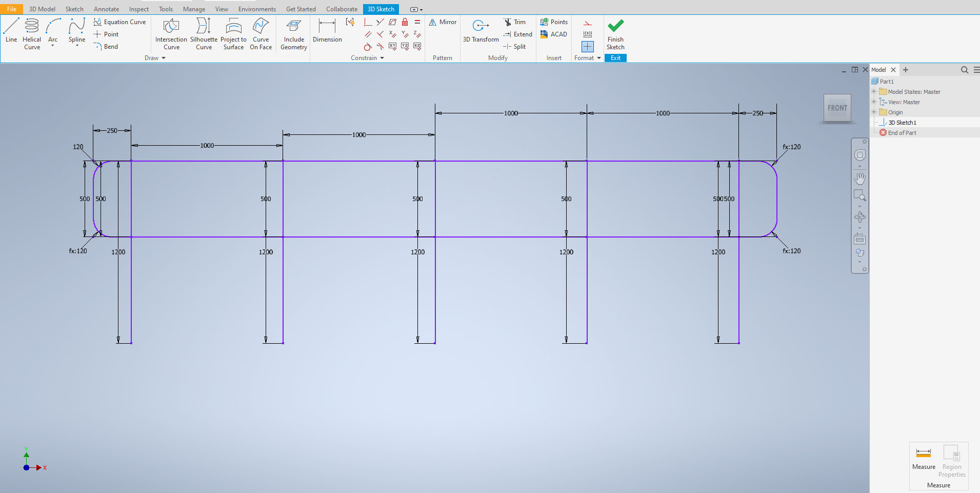
Task: Switch to the Annotate tab
Action: [x=106, y=9]
